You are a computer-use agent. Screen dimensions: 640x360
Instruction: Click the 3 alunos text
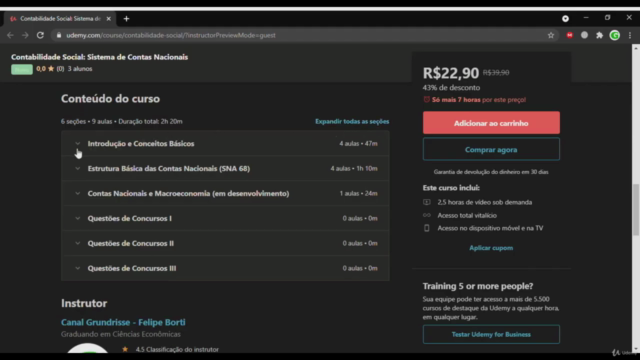pyautogui.click(x=80, y=69)
